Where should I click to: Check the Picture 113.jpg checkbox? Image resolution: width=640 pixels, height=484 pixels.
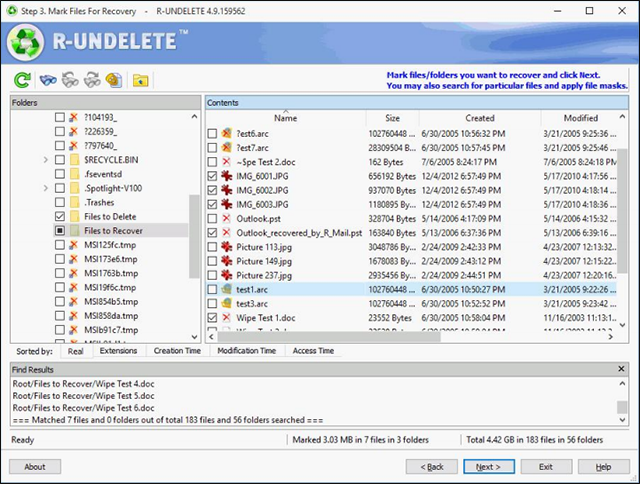[x=212, y=247]
